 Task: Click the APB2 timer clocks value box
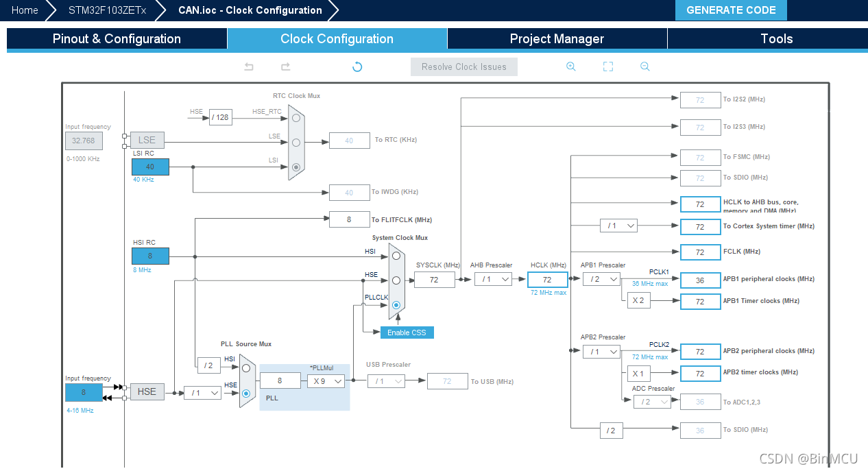click(700, 374)
